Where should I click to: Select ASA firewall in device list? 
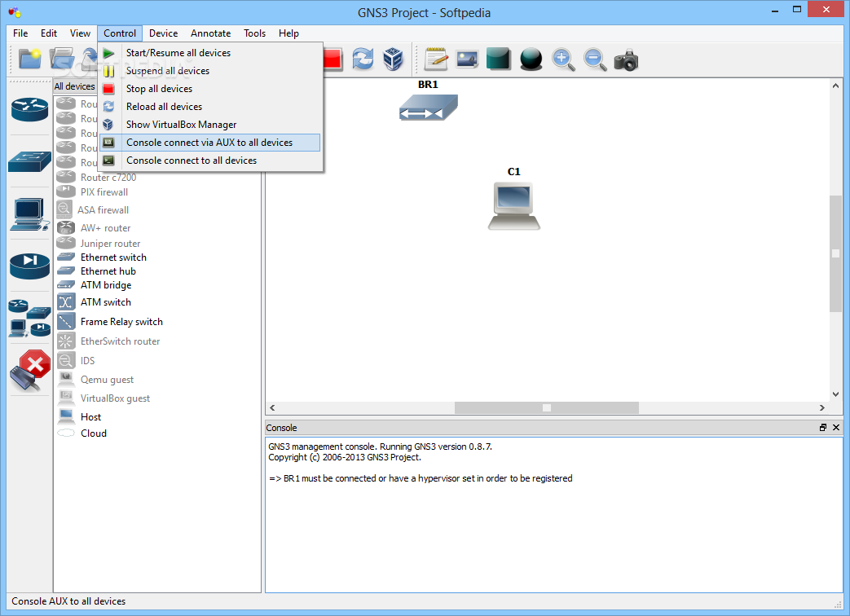(103, 209)
